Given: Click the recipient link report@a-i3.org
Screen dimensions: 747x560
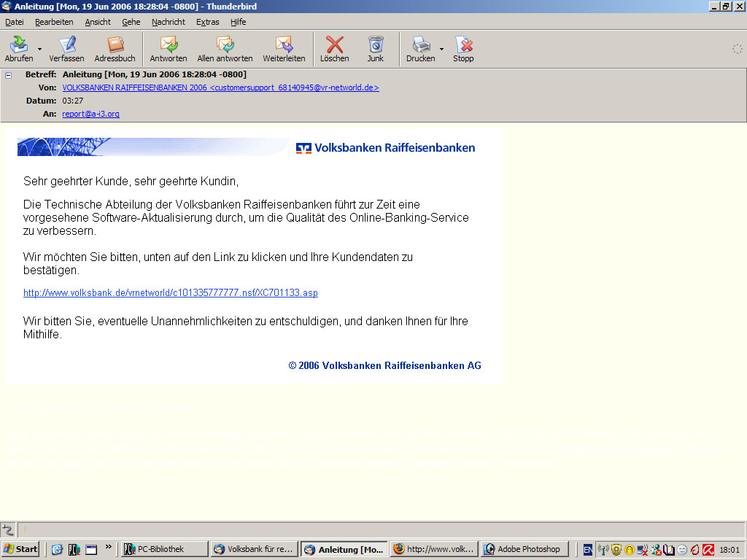Looking at the screenshot, I should click(90, 114).
